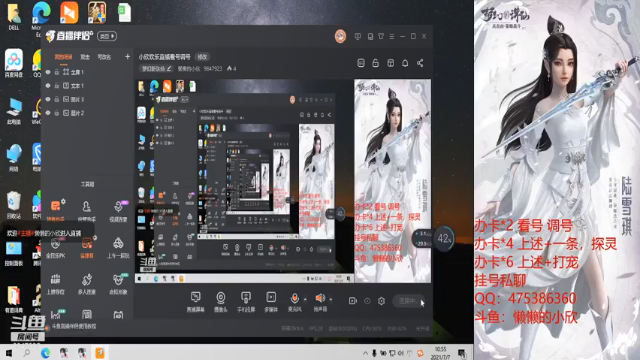Screen dimensions: 640x360
Task: Click the monitor icon in the title bar
Action: (358, 36)
